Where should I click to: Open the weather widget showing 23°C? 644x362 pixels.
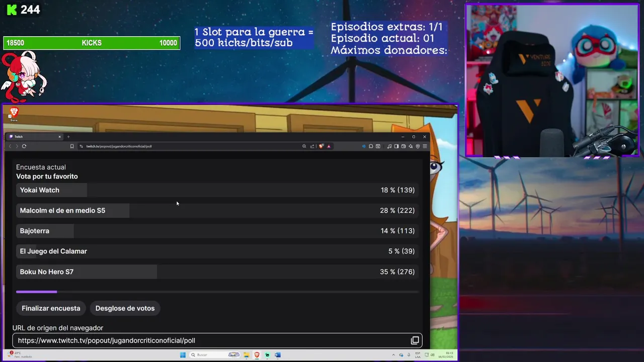click(20, 355)
